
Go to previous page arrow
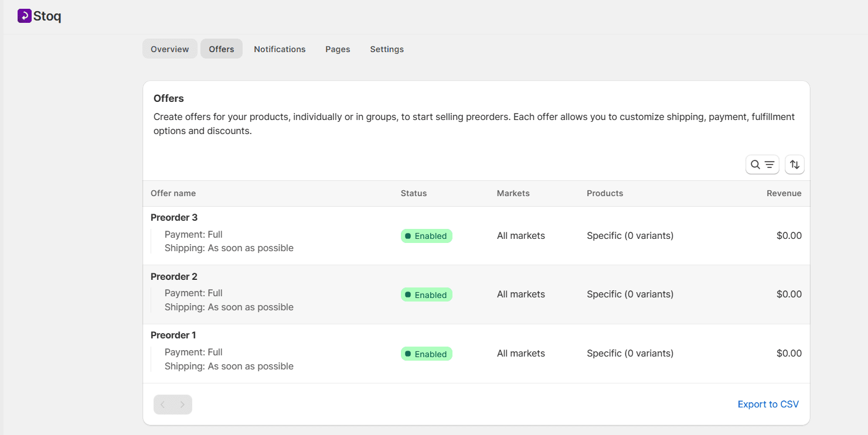pyautogui.click(x=163, y=405)
